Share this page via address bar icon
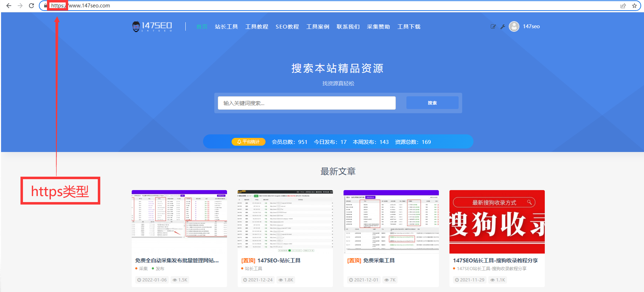The height and width of the screenshot is (292, 644). point(623,6)
